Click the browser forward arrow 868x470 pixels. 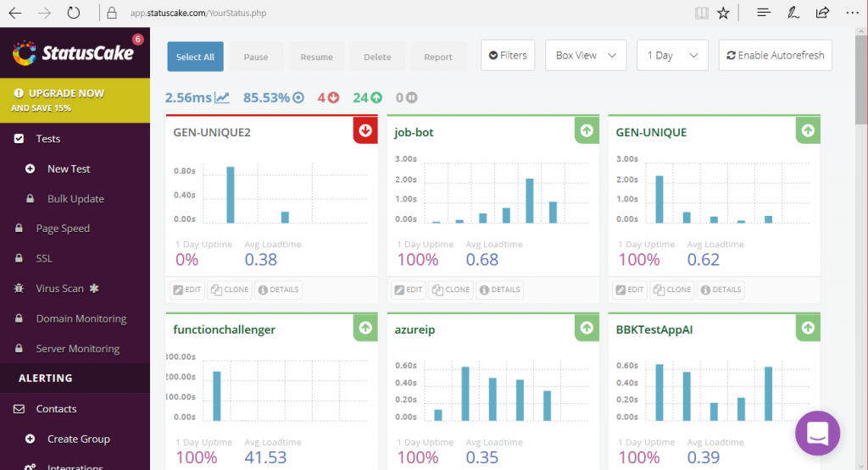point(44,13)
